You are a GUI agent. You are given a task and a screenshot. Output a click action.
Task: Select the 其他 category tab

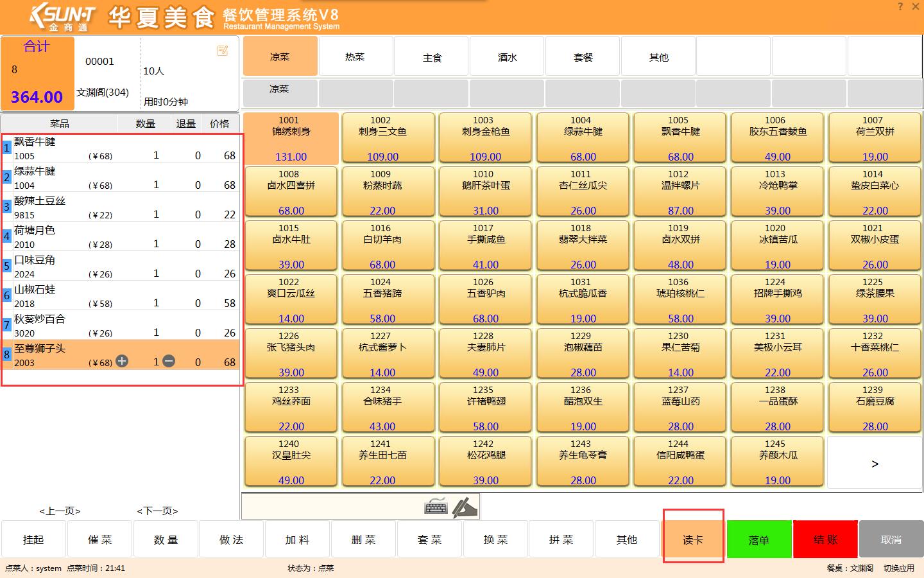(658, 57)
